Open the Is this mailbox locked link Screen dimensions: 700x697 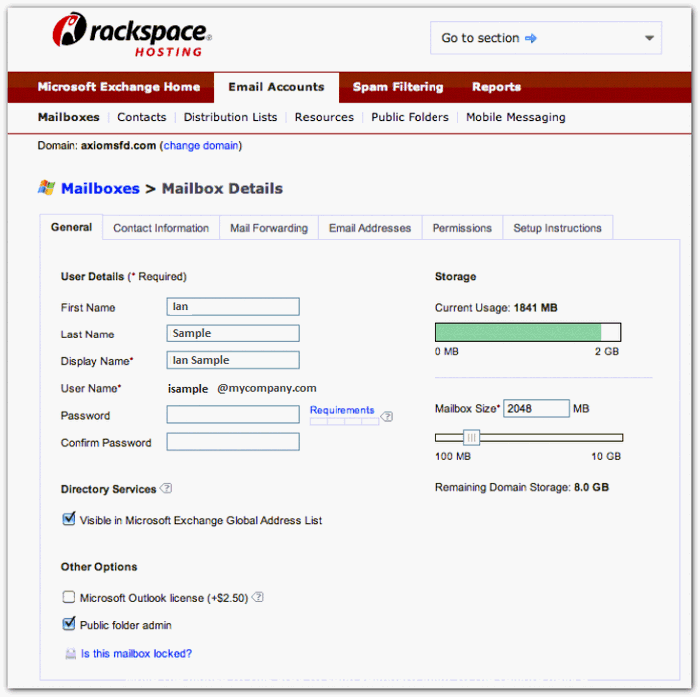tap(136, 654)
